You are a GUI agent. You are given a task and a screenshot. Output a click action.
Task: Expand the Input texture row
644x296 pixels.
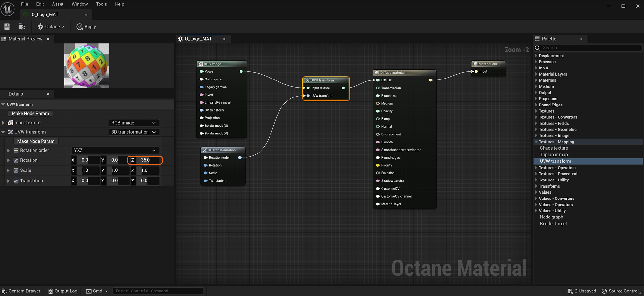point(3,123)
